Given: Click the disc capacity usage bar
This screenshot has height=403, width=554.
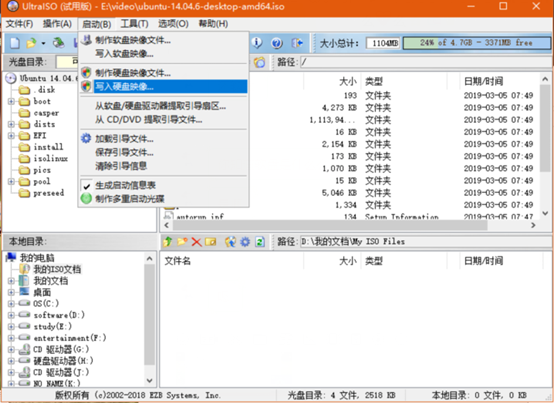Looking at the screenshot, I should tap(476, 43).
